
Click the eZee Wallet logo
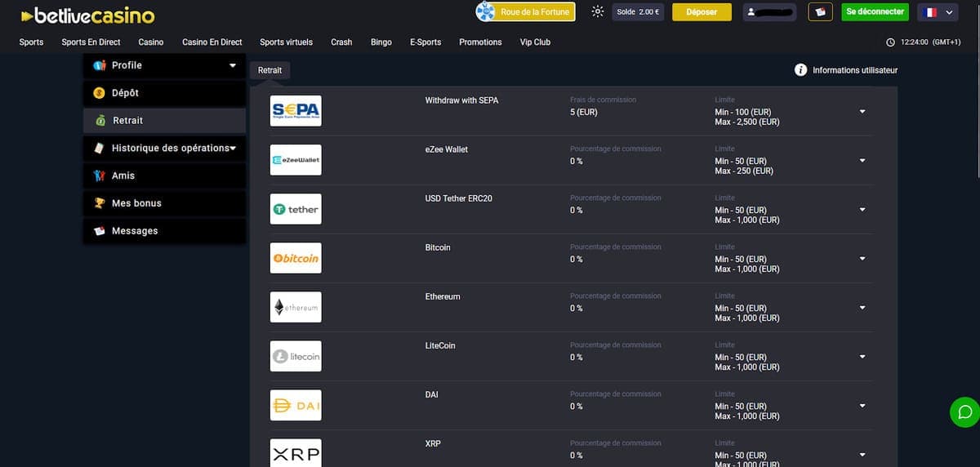296,160
